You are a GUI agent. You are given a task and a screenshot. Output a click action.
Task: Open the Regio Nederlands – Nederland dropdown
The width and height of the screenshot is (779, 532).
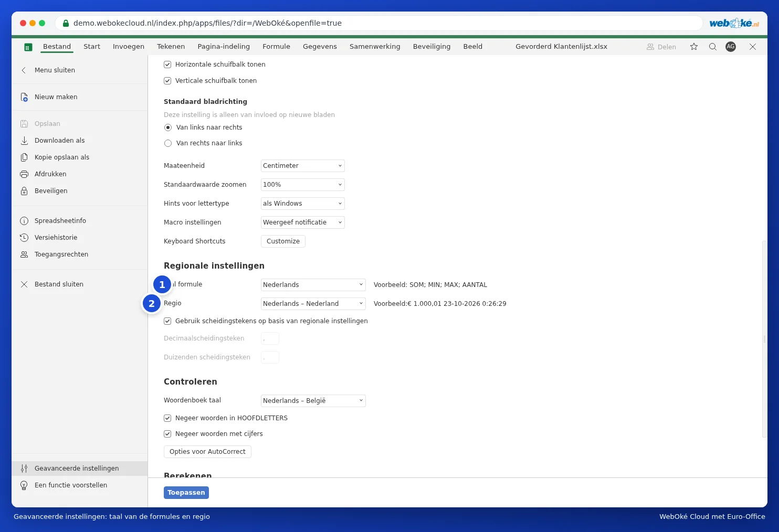[x=313, y=304]
